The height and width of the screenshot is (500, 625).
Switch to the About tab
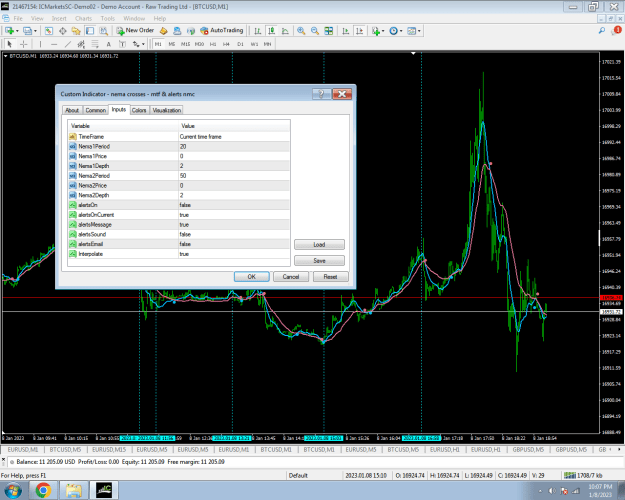[x=72, y=110]
